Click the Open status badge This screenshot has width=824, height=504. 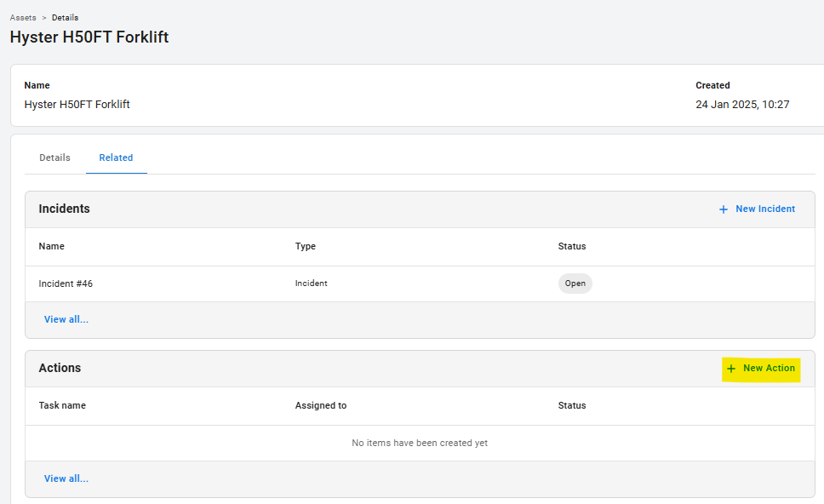coord(575,283)
